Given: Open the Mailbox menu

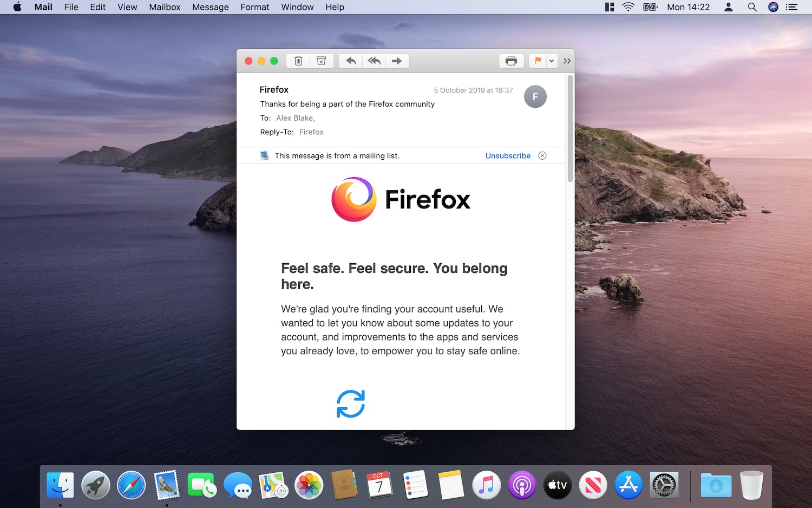Looking at the screenshot, I should coord(164,7).
